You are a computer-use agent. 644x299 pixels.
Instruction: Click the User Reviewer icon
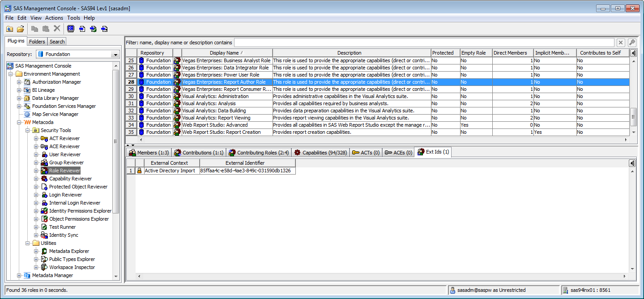pyautogui.click(x=44, y=154)
